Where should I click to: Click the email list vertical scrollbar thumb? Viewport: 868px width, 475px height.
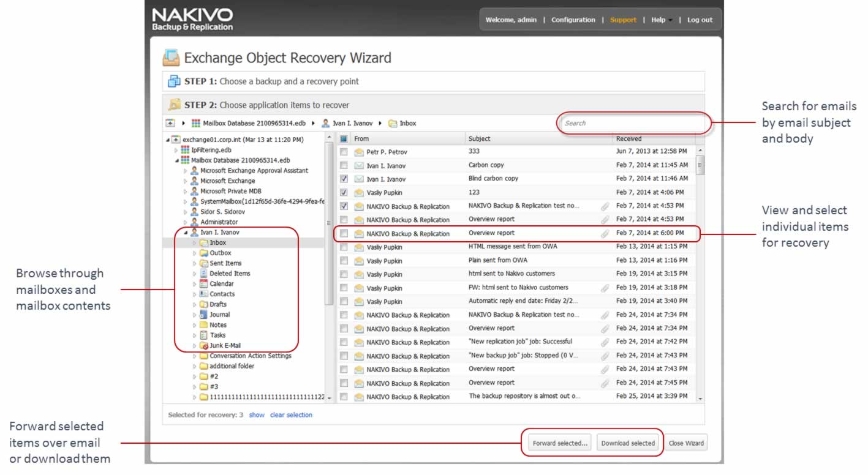[700, 165]
